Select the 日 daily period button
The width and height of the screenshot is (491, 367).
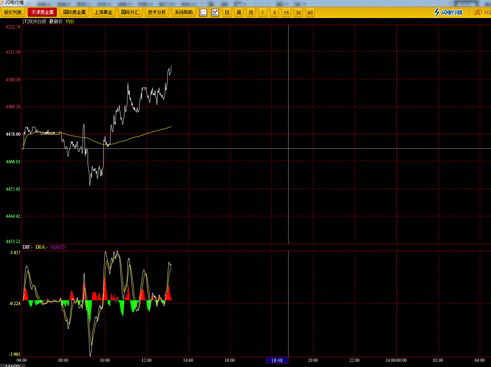click(227, 13)
